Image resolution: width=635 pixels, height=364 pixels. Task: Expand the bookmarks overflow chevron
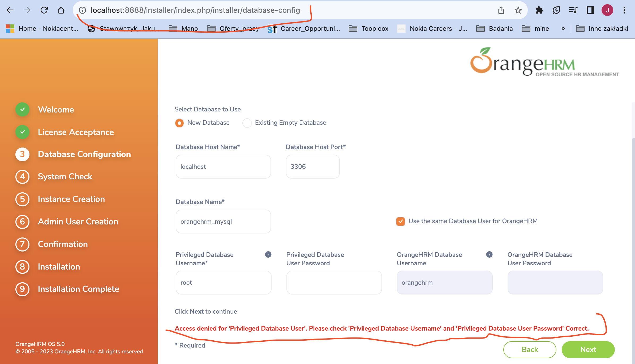click(563, 28)
